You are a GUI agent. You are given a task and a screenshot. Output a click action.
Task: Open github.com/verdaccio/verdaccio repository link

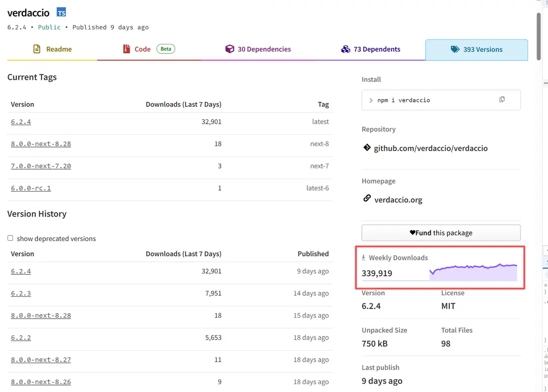pos(430,148)
